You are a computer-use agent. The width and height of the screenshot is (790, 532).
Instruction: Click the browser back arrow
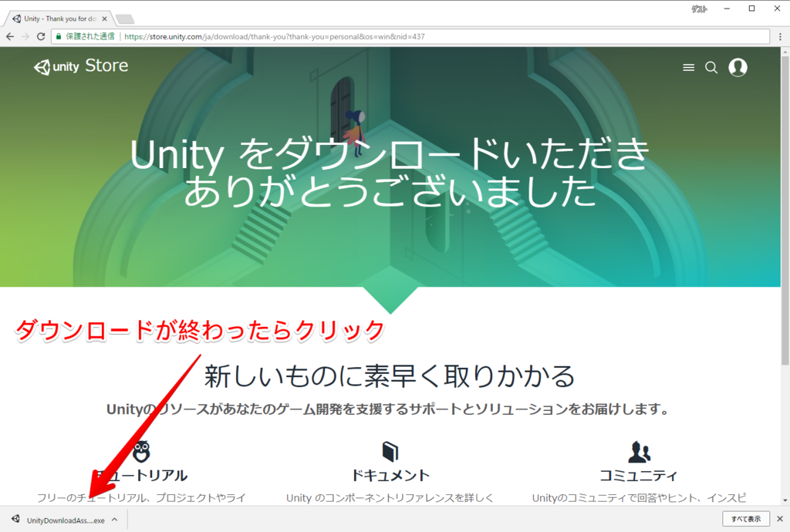[x=10, y=36]
